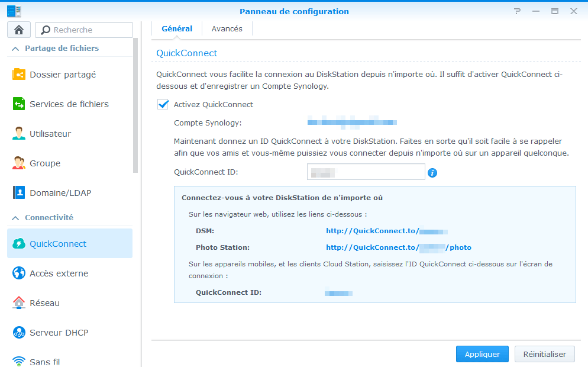Open the Domaine/LDAP icon
The image size is (588, 367).
click(19, 192)
